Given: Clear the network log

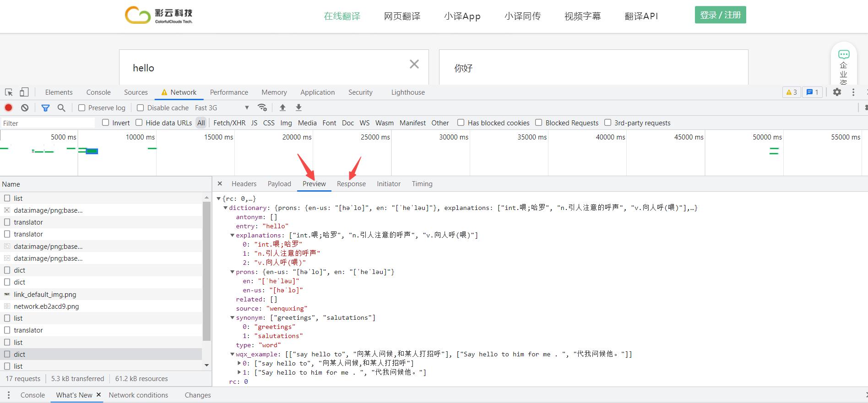Looking at the screenshot, I should [25, 107].
